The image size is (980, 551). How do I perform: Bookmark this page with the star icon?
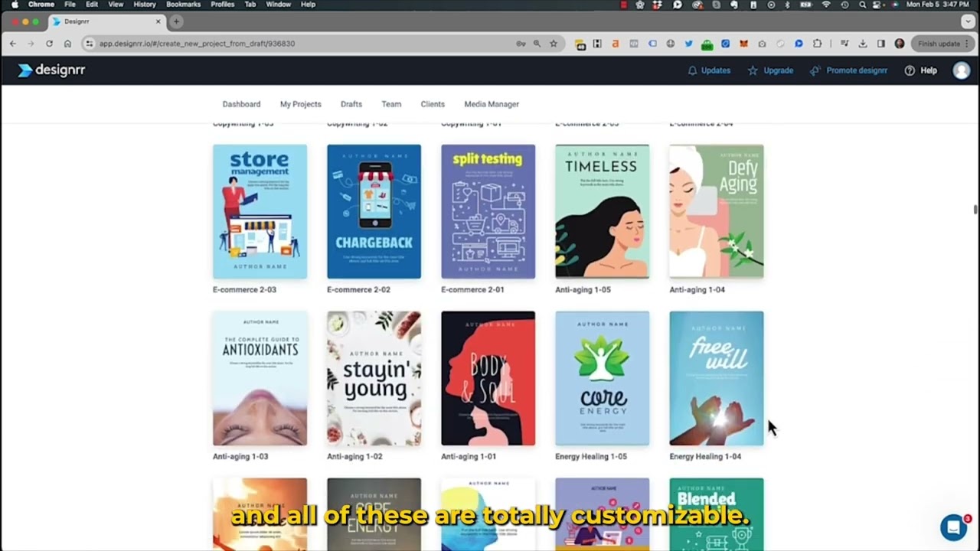tap(554, 44)
